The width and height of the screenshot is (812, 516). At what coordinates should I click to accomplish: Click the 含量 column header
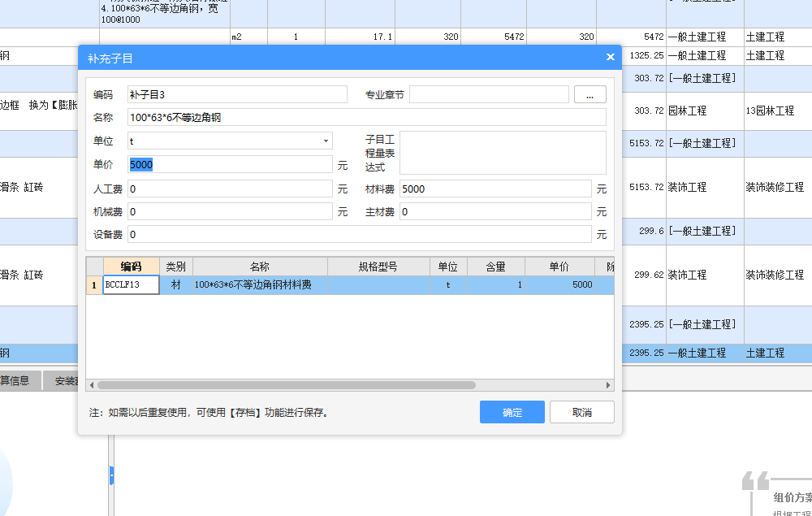click(x=495, y=267)
